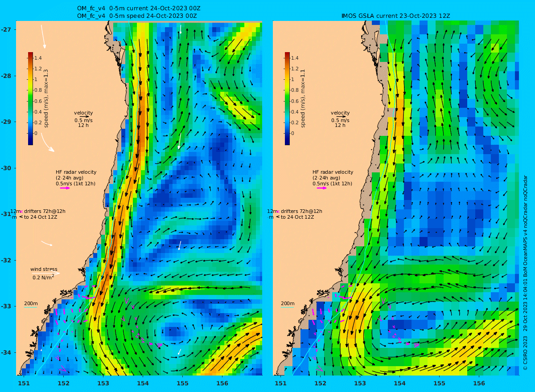Click the '1.4' tick on right colorbar
The height and width of the screenshot is (392, 535).
(x=295, y=58)
